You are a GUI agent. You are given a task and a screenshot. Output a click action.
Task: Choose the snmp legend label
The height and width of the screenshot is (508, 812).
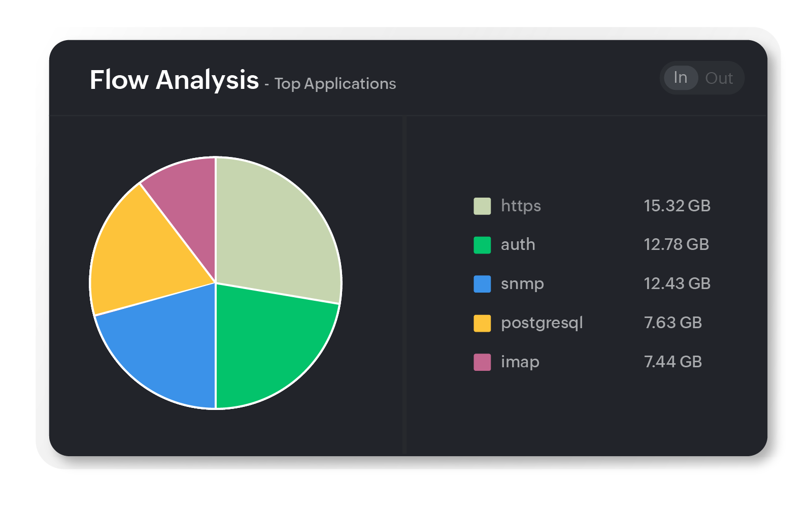tap(522, 283)
